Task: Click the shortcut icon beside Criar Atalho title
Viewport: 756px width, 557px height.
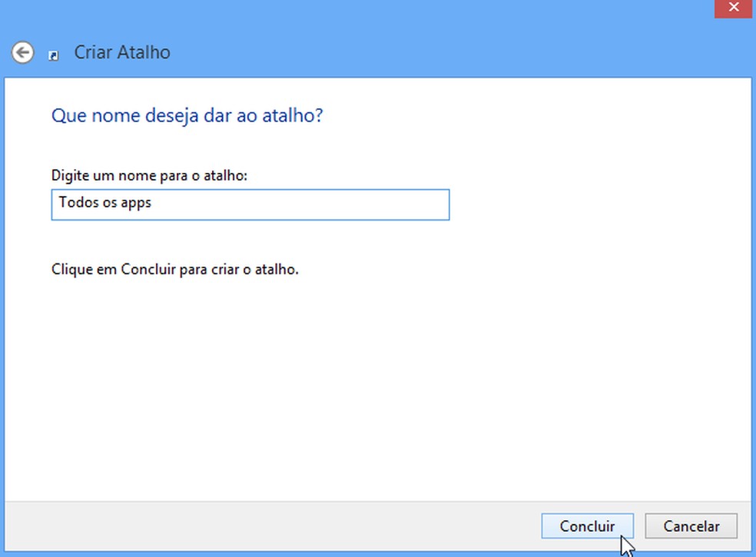Action: [x=53, y=54]
